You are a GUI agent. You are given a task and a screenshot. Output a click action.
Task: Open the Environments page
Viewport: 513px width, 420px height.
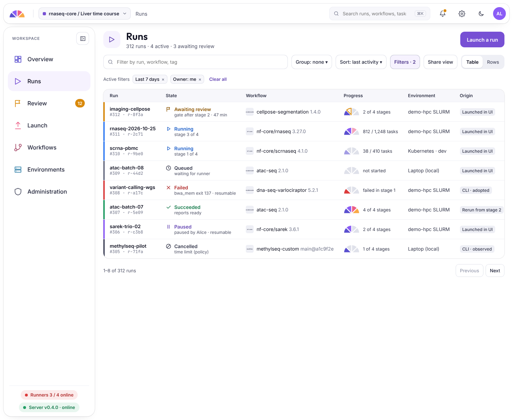pyautogui.click(x=49, y=169)
